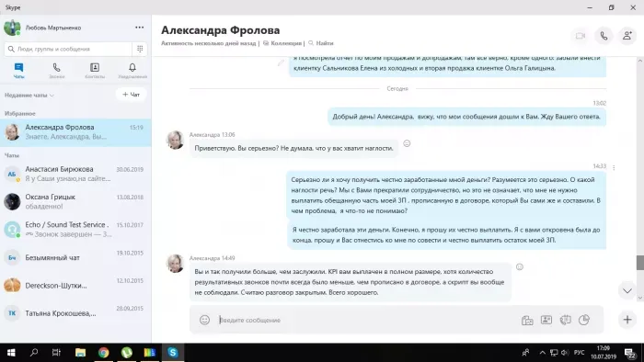Open Windows search from taskbar
The width and height of the screenshot is (644, 362).
tap(34, 352)
